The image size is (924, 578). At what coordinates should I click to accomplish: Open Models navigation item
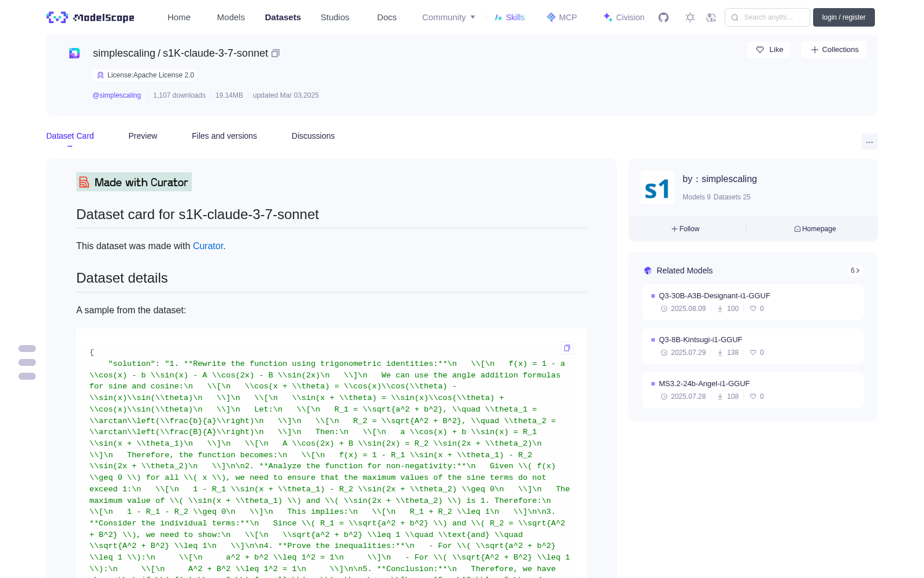coord(231,17)
